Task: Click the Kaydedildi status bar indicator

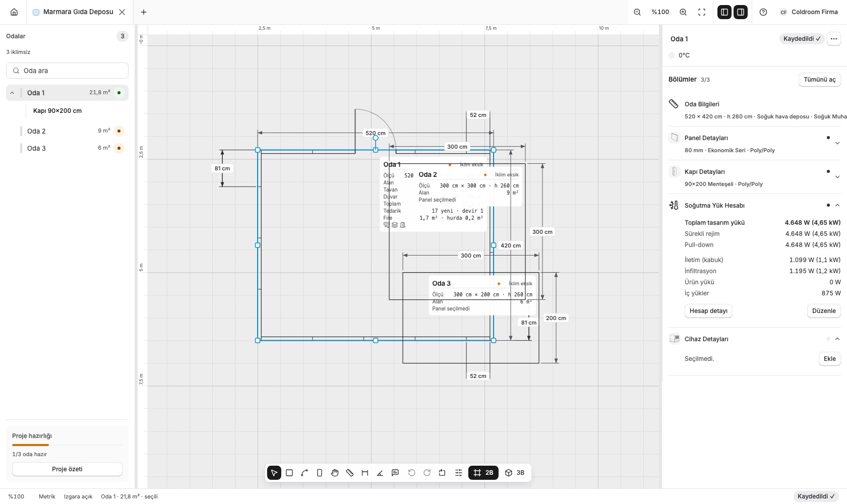Action: tap(816, 496)
